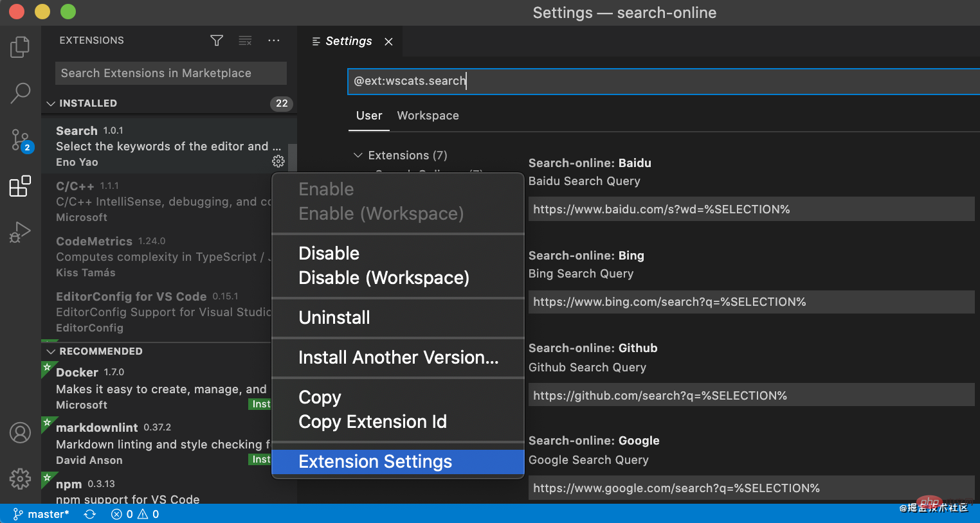Viewport: 980px width, 523px height.
Task: Select the Search icon in activity bar
Action: 20,93
